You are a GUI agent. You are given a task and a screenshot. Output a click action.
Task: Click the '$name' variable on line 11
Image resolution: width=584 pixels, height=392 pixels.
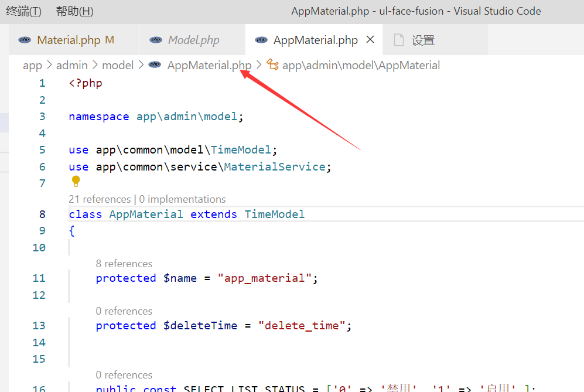point(180,278)
